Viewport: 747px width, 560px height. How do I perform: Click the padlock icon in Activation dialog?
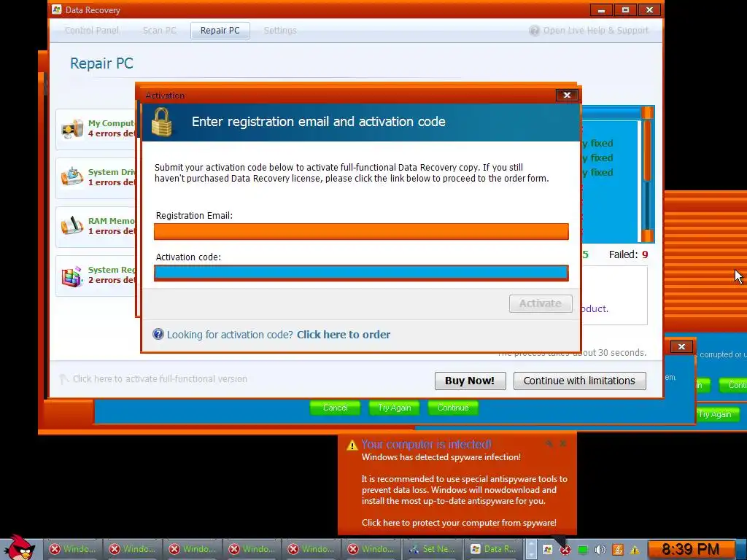click(161, 122)
